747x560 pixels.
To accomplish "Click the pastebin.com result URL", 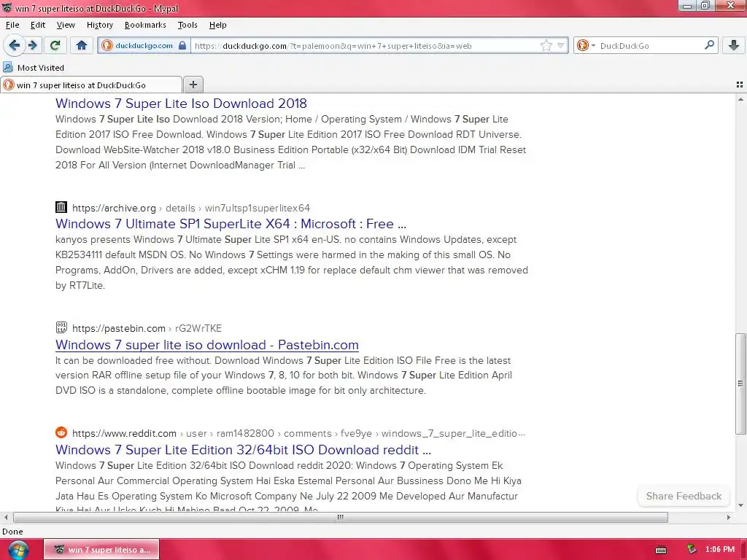I will 119,329.
